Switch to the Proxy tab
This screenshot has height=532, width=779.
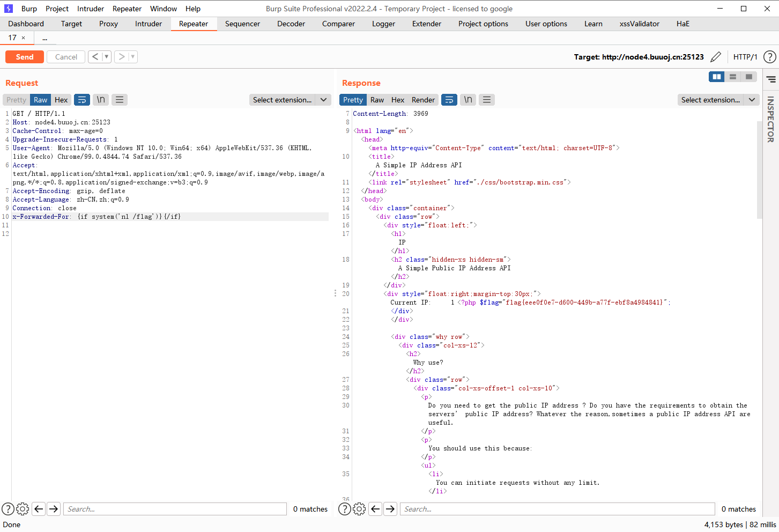pos(108,24)
